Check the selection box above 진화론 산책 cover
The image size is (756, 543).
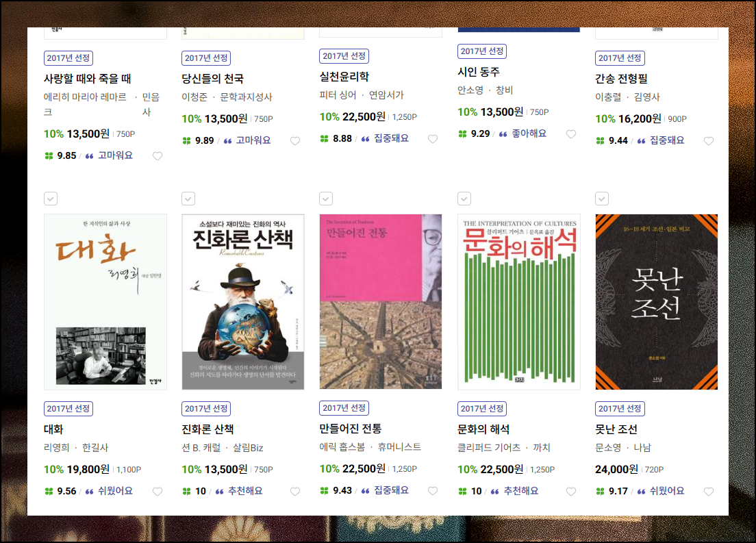188,199
